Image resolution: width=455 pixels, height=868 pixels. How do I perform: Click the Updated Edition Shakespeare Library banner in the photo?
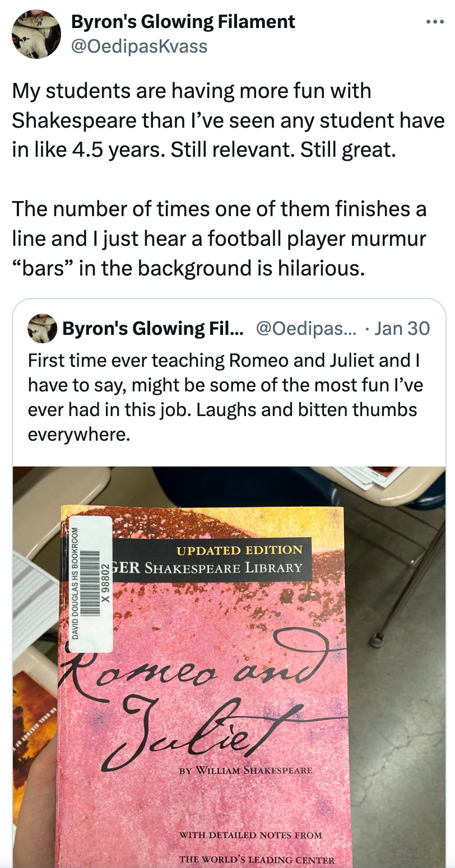point(211,558)
